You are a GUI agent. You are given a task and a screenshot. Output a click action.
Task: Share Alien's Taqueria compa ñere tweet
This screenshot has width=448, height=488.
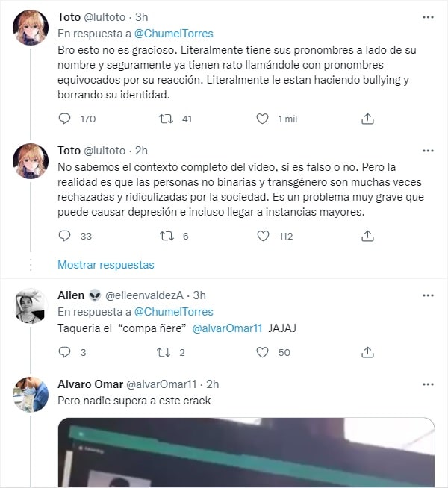(367, 352)
